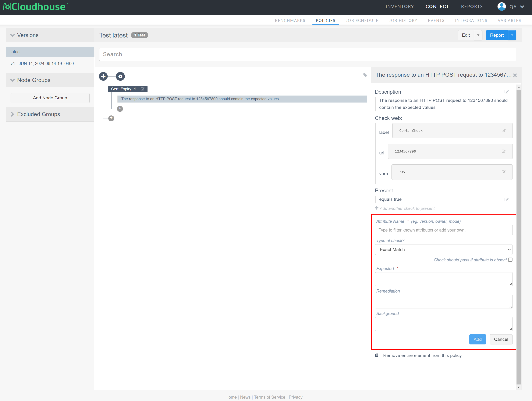532x401 pixels.
Task: Open the policy settings gear node
Action: click(x=120, y=76)
